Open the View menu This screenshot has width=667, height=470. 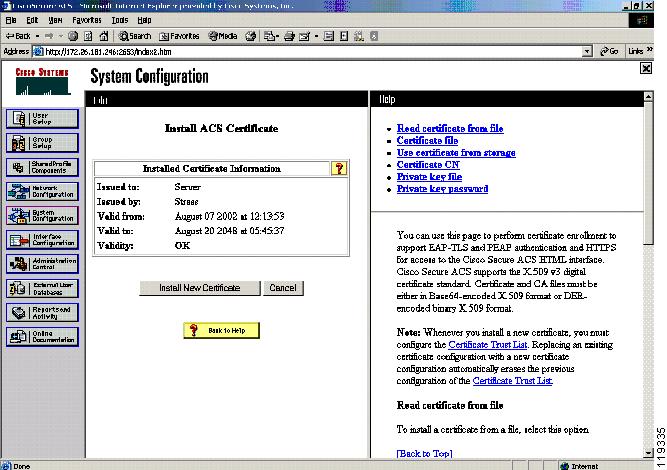(55, 20)
